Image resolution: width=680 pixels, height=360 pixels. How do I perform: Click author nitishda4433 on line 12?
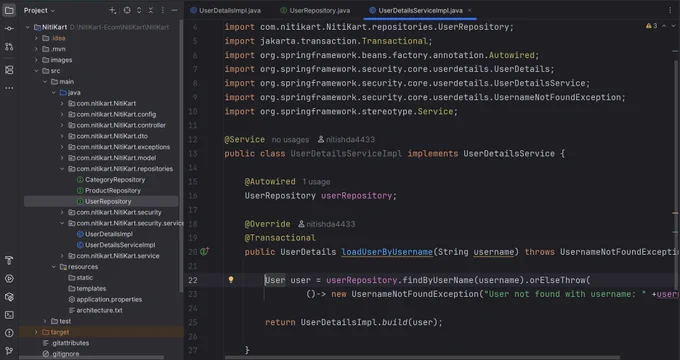tap(347, 140)
